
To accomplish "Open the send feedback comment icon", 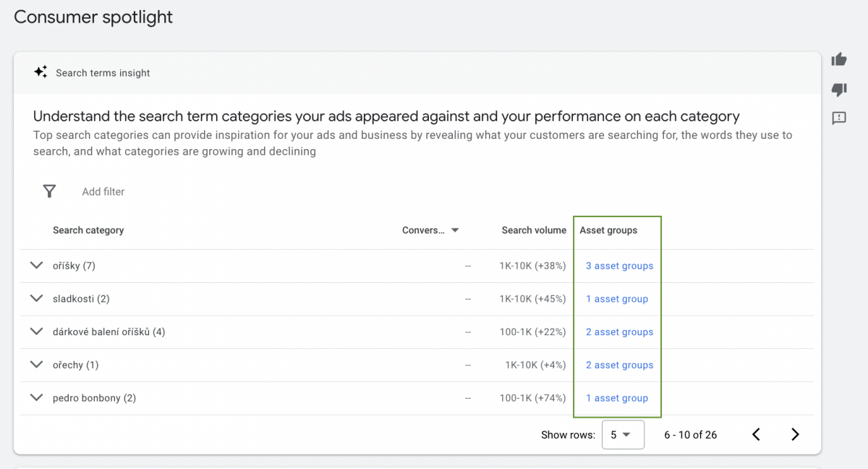I will [839, 118].
